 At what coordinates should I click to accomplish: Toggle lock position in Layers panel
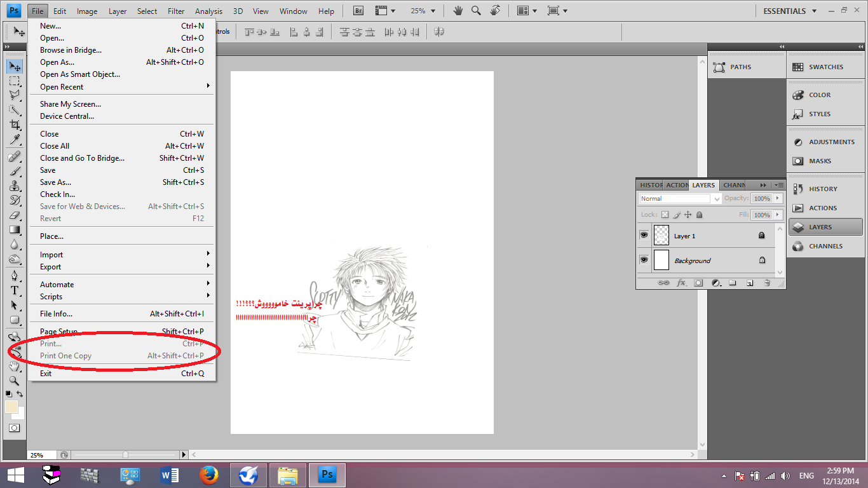pos(688,215)
